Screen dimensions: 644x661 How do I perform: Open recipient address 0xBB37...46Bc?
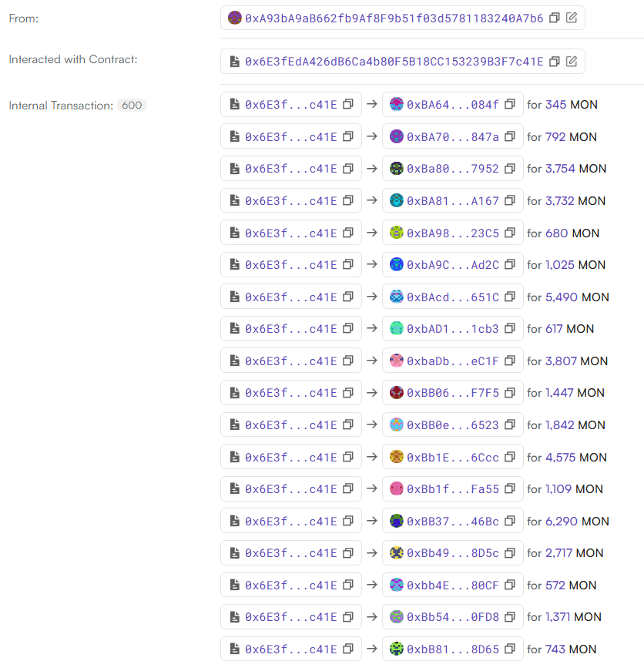(452, 522)
